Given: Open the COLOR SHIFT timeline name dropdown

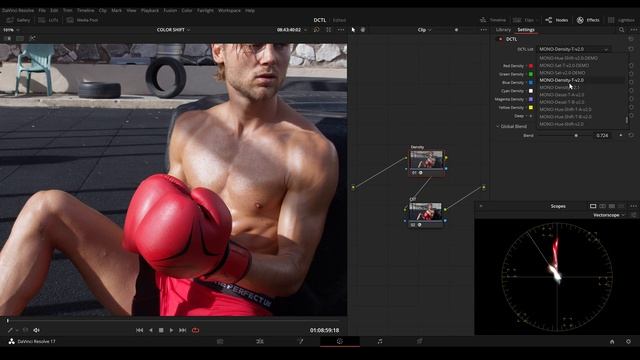Looking at the screenshot, I should (173, 30).
